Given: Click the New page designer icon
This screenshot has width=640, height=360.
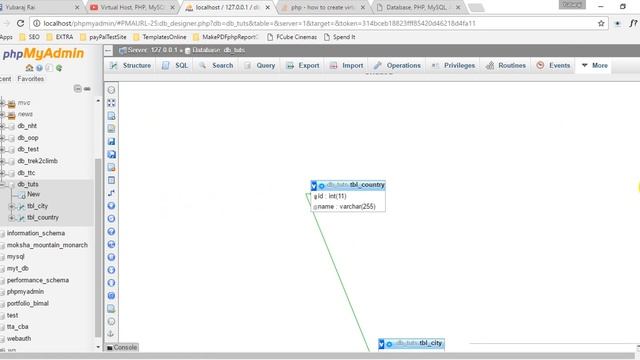Looking at the screenshot, I should [111, 116].
